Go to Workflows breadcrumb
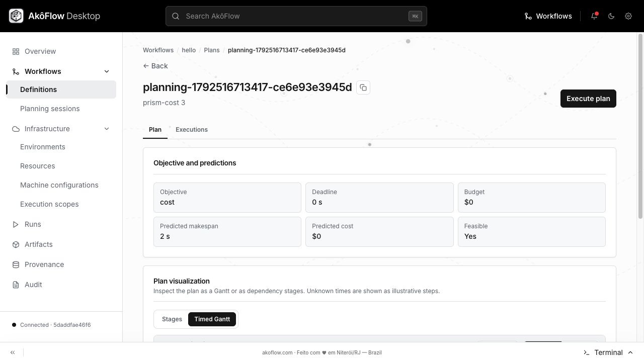 158,50
